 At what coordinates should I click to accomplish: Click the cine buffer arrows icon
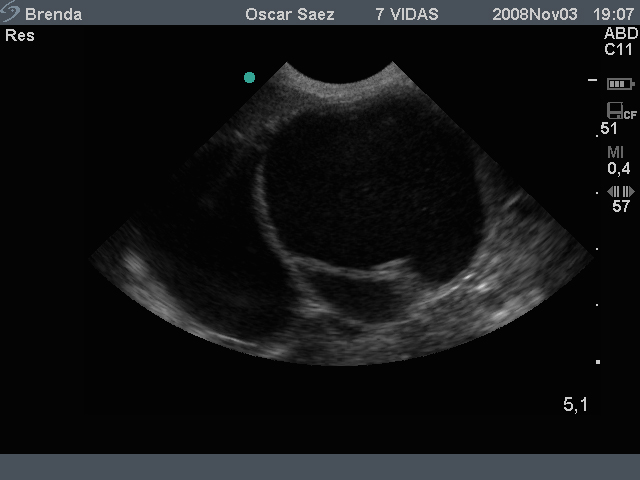(620, 191)
